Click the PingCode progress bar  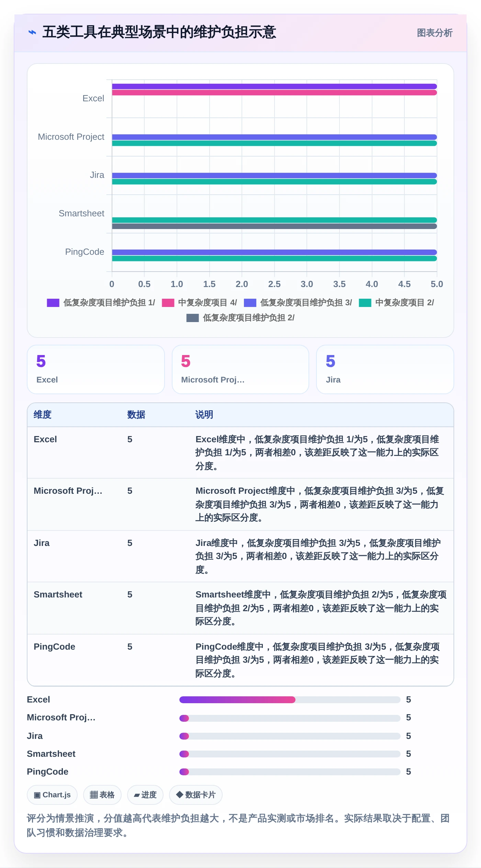coord(290,772)
